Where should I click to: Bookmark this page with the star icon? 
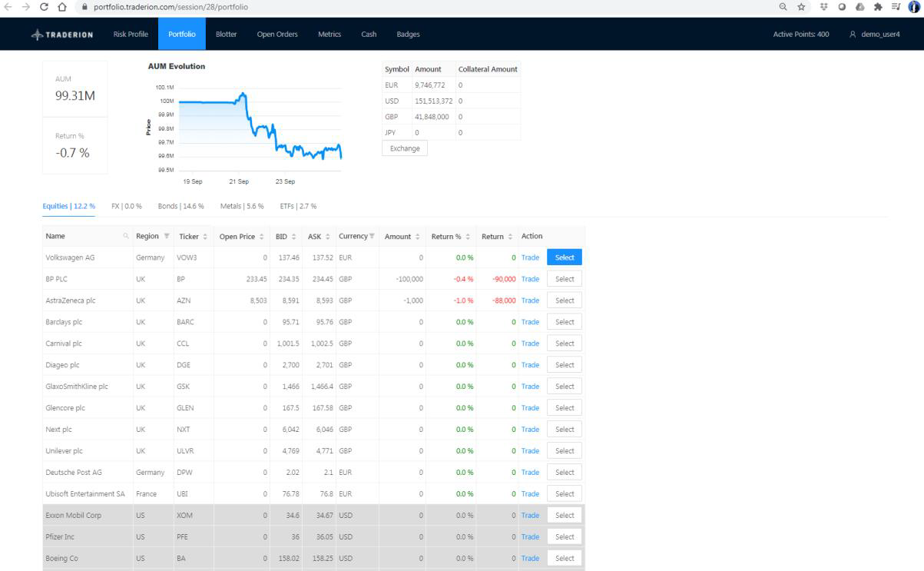[x=800, y=7]
